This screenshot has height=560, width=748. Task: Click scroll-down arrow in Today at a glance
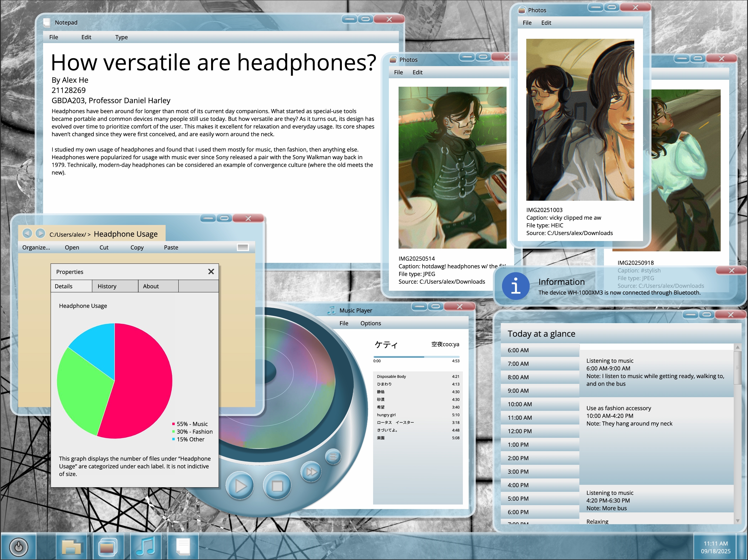click(737, 521)
